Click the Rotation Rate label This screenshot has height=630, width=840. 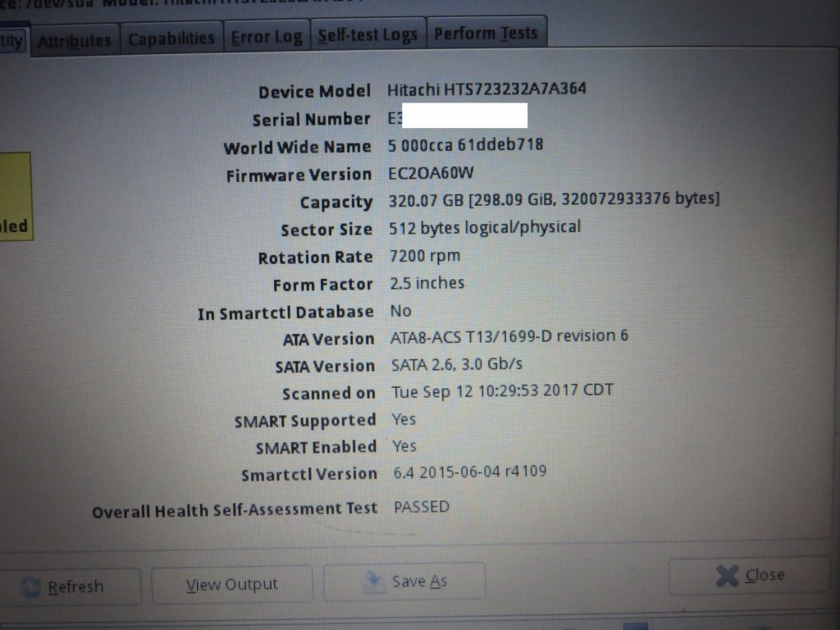pyautogui.click(x=316, y=258)
